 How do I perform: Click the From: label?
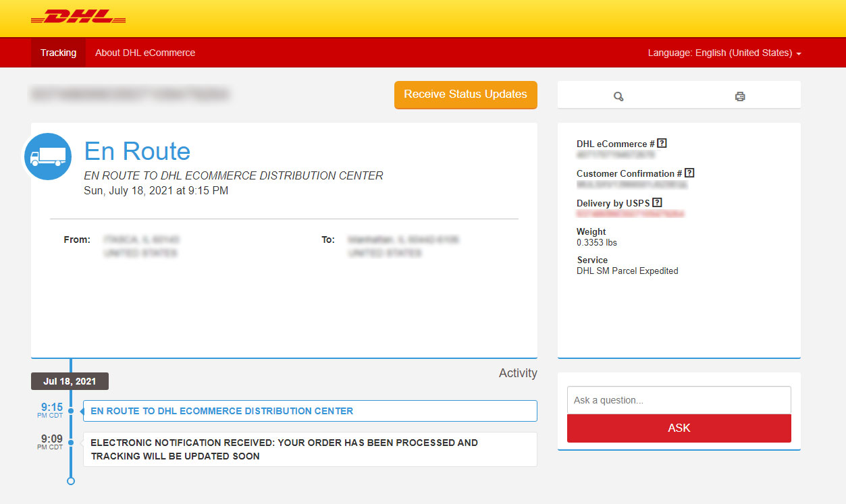(x=77, y=240)
